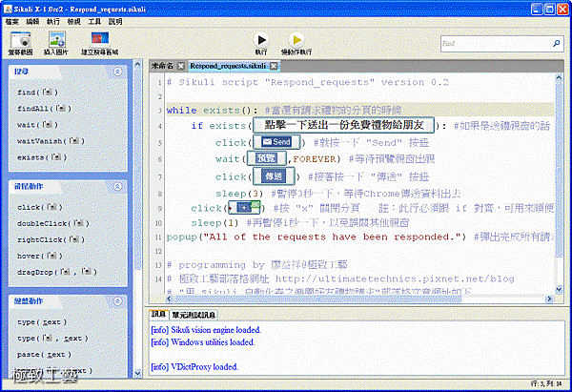This screenshot has width=572, height=392.
Task: Insert find( ) command from sidebar
Action: coord(37,93)
